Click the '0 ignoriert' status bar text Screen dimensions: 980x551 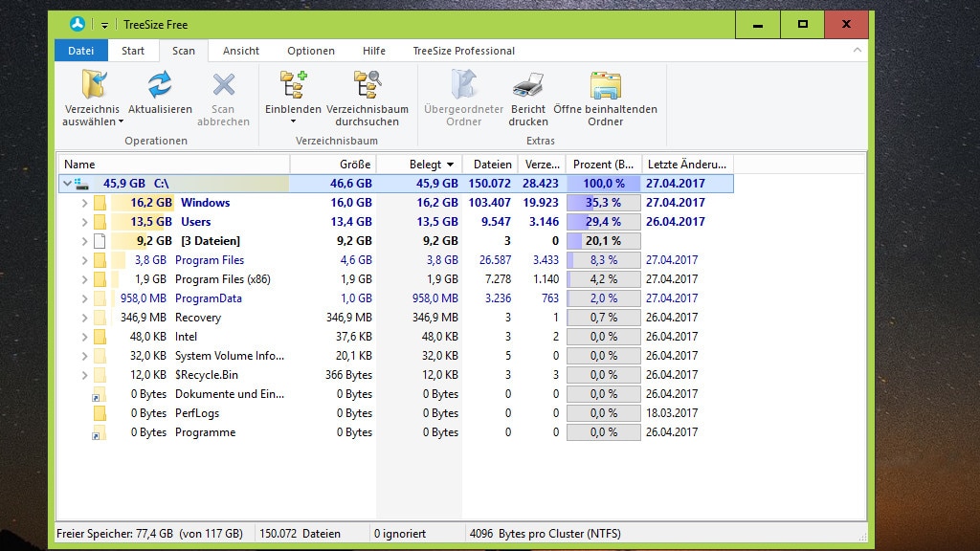pyautogui.click(x=400, y=534)
